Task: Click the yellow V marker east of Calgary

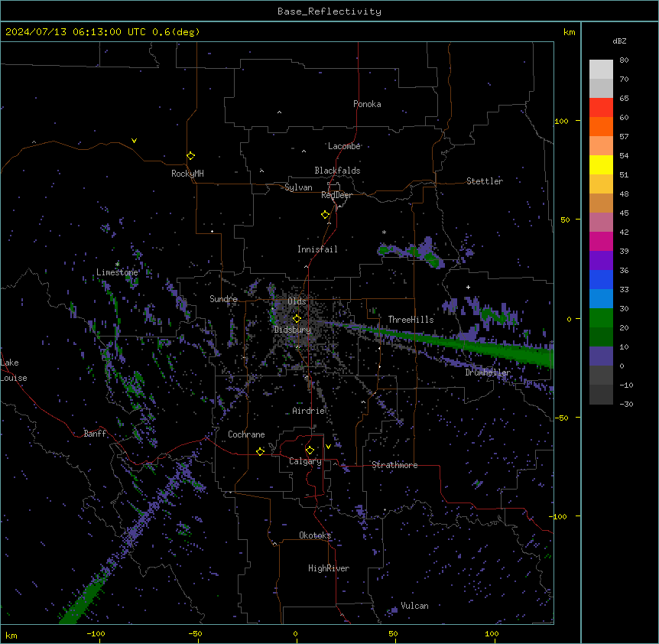Action: pyautogui.click(x=328, y=447)
